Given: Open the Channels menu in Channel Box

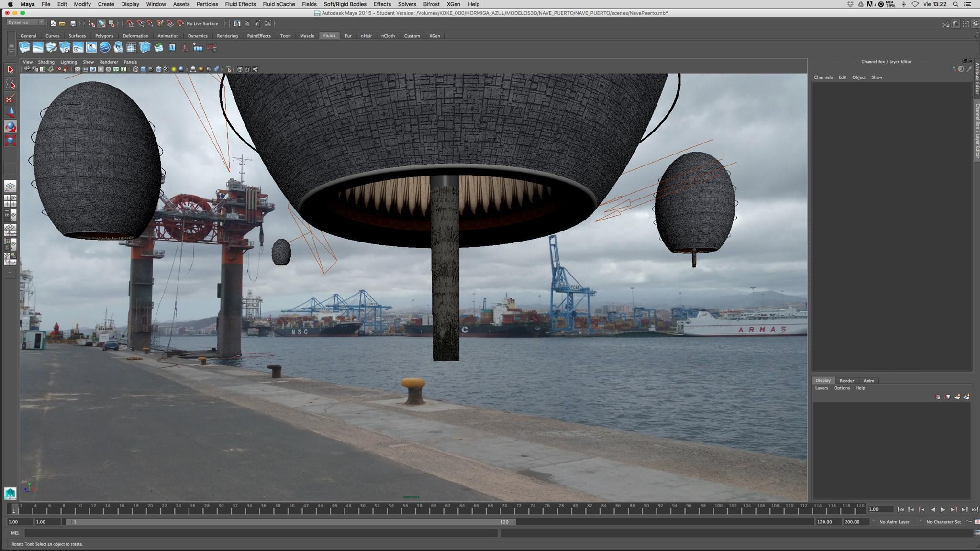Looking at the screenshot, I should (x=823, y=77).
